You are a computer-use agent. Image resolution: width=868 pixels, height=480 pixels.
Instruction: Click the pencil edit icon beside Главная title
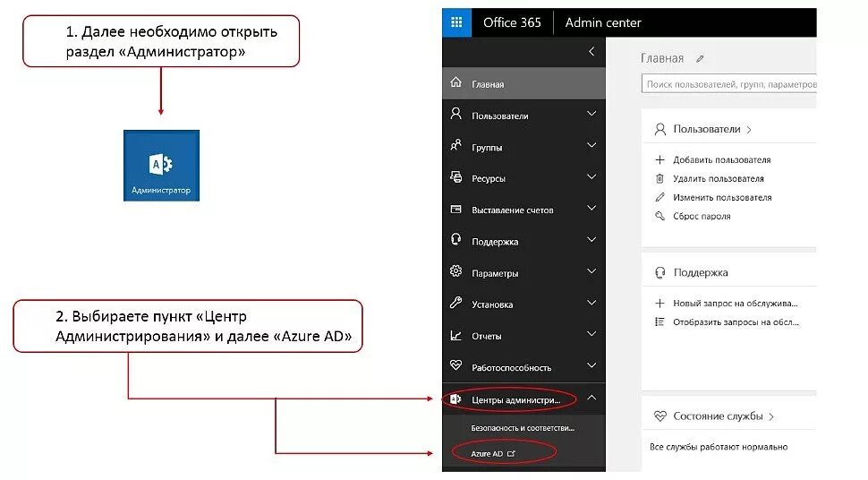(x=700, y=58)
